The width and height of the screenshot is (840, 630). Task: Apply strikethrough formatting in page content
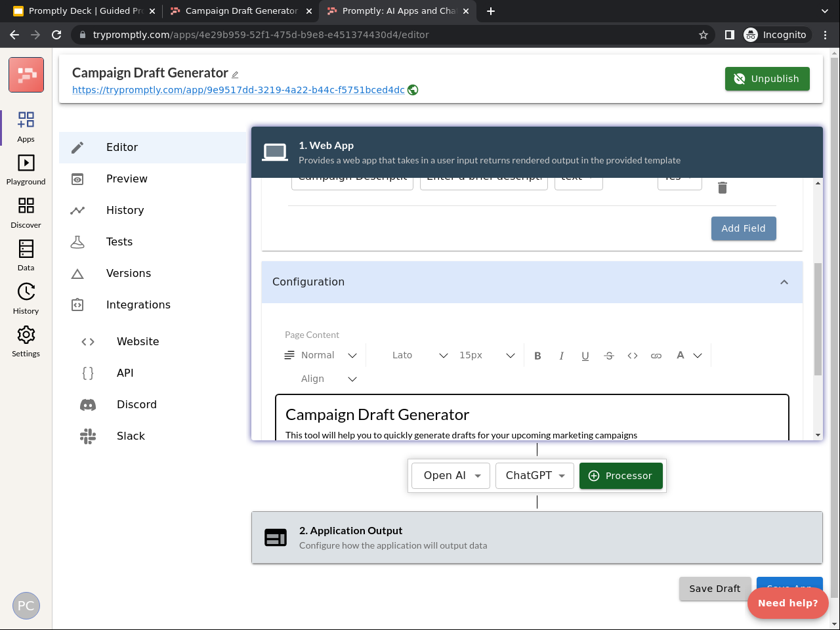click(x=609, y=356)
